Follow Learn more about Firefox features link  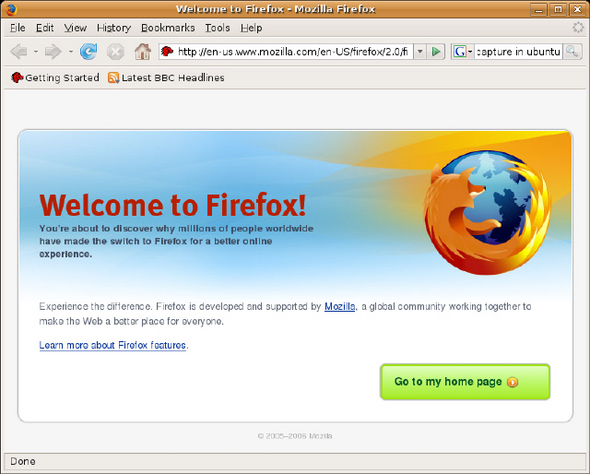(x=113, y=345)
